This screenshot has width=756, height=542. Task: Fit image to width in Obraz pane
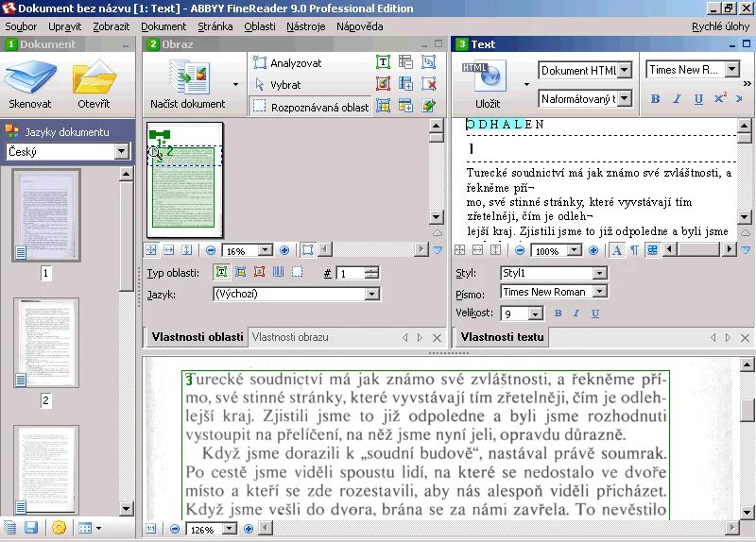click(169, 250)
